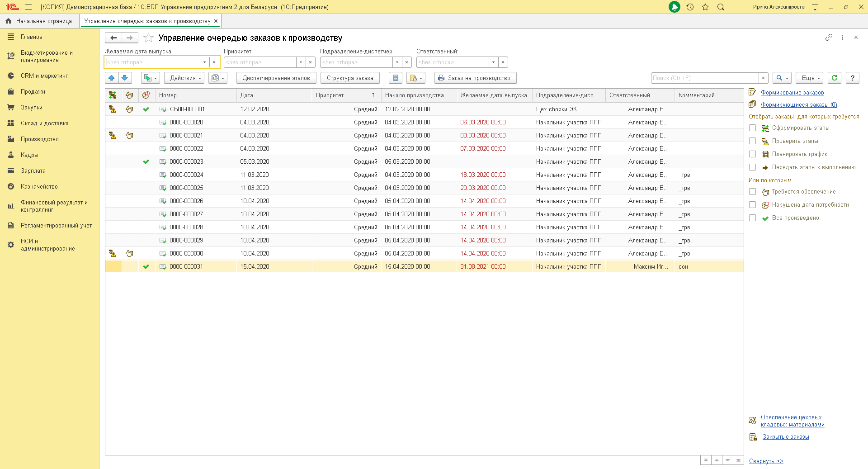868x469 pixels.
Task: Open the 'Приоритет' filter dropdown arrow
Action: (x=301, y=62)
